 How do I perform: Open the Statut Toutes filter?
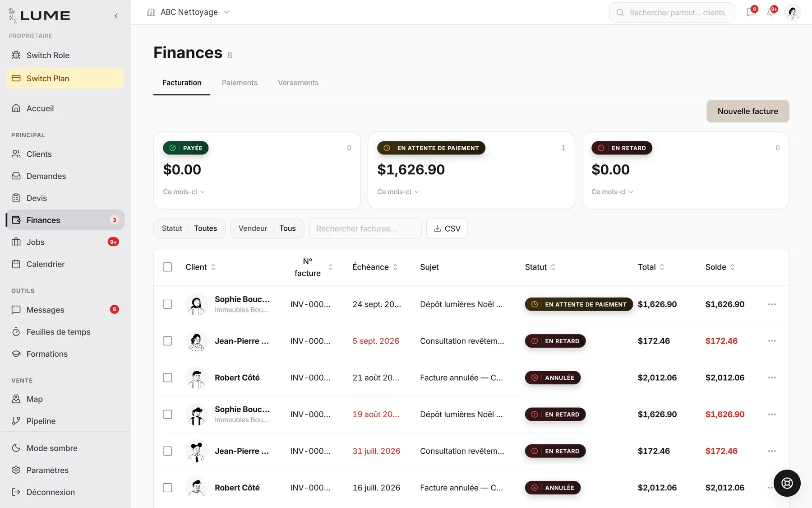189,228
